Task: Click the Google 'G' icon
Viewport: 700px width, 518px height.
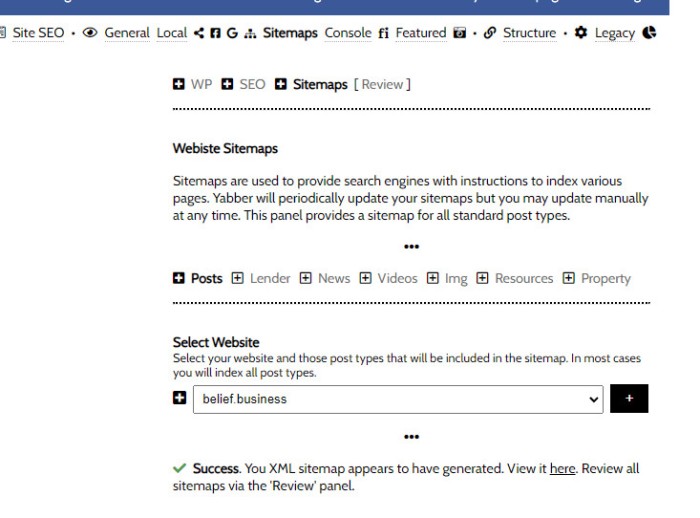Action: click(228, 33)
